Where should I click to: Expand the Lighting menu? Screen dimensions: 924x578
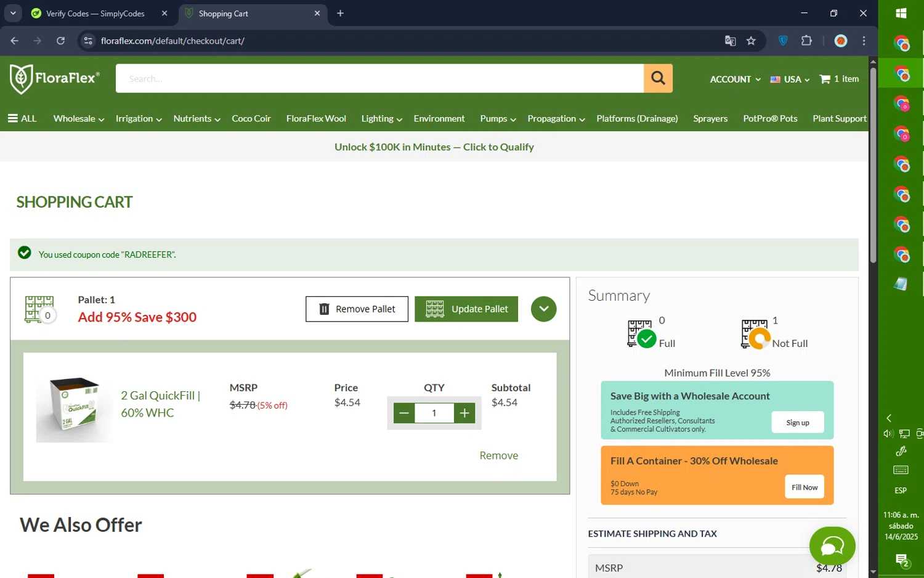[381, 118]
